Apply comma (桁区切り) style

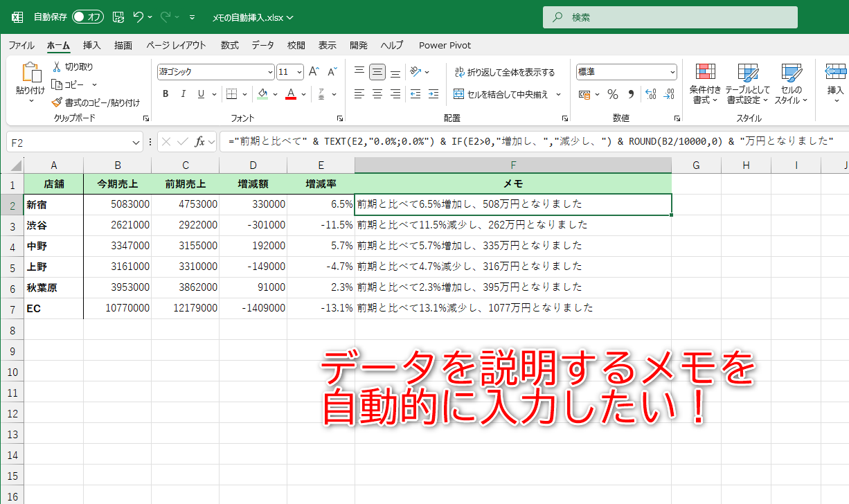pos(632,94)
